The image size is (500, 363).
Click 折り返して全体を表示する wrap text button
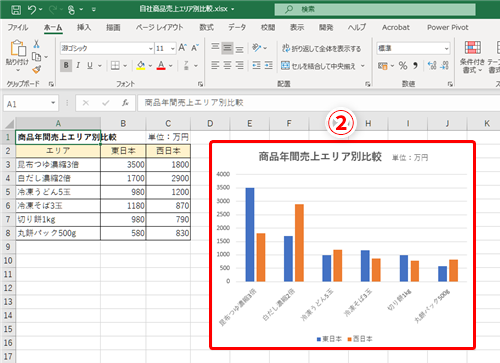(x=321, y=49)
